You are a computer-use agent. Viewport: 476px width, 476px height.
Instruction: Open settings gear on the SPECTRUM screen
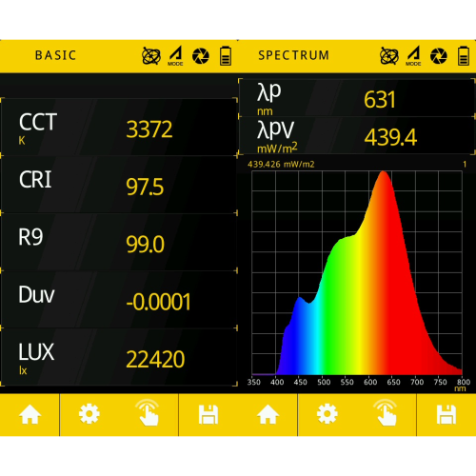[x=327, y=414]
